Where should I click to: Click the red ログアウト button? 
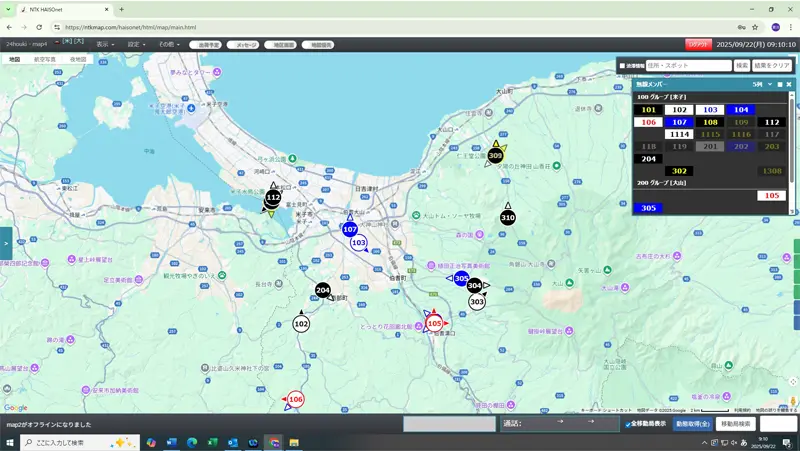click(698, 45)
